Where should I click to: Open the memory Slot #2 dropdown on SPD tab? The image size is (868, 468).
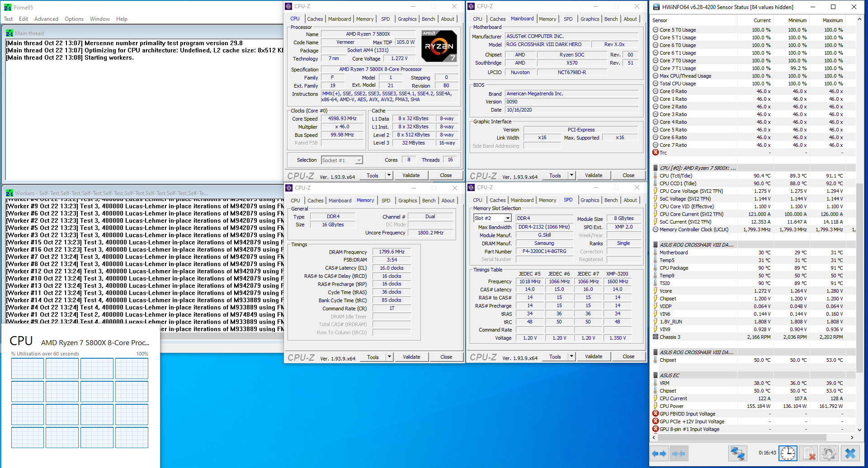[508, 218]
